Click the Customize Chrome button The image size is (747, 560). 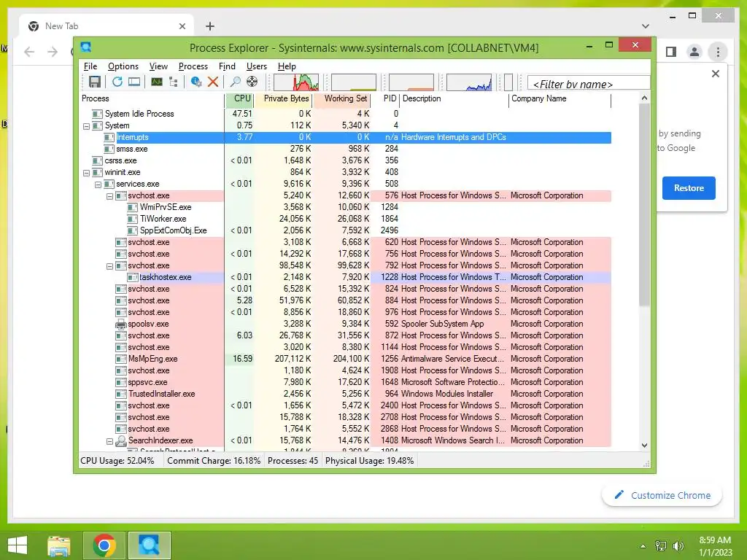pos(662,495)
